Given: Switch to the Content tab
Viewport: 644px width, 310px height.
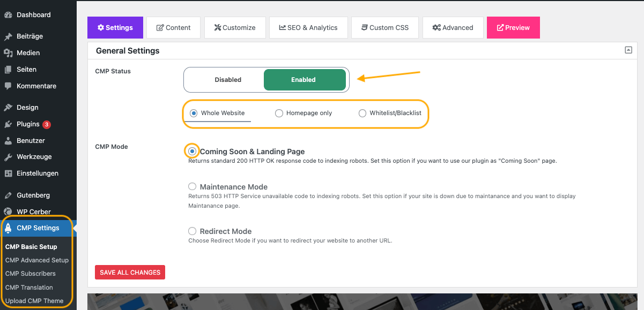Looking at the screenshot, I should (173, 28).
